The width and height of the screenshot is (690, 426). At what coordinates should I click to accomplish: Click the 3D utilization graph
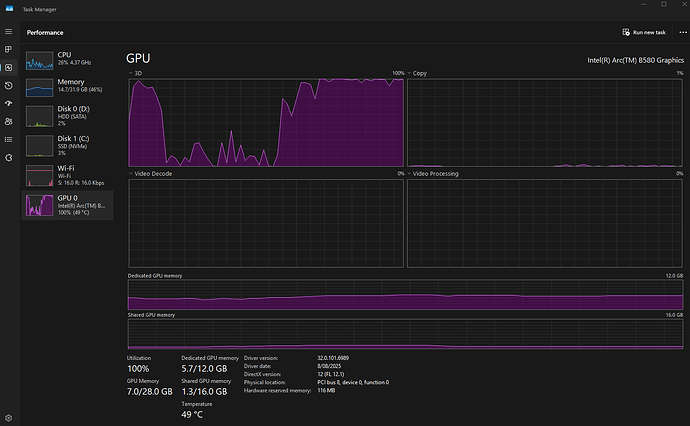coord(266,123)
